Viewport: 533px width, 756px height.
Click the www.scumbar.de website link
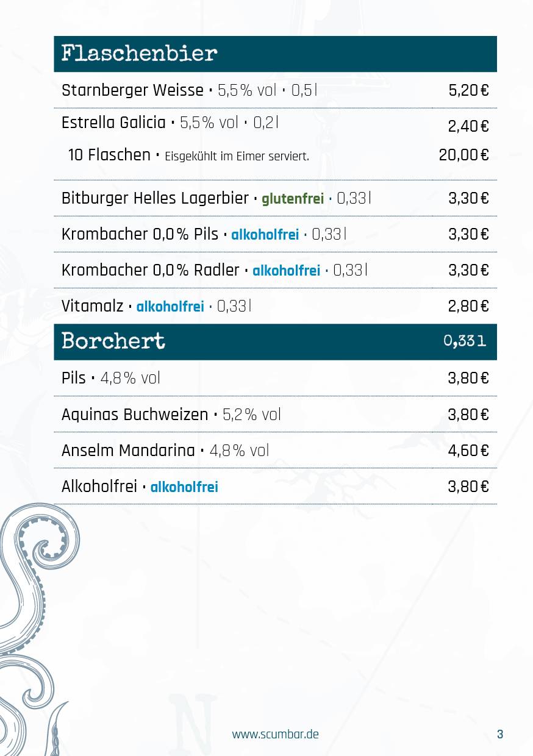coord(275,734)
